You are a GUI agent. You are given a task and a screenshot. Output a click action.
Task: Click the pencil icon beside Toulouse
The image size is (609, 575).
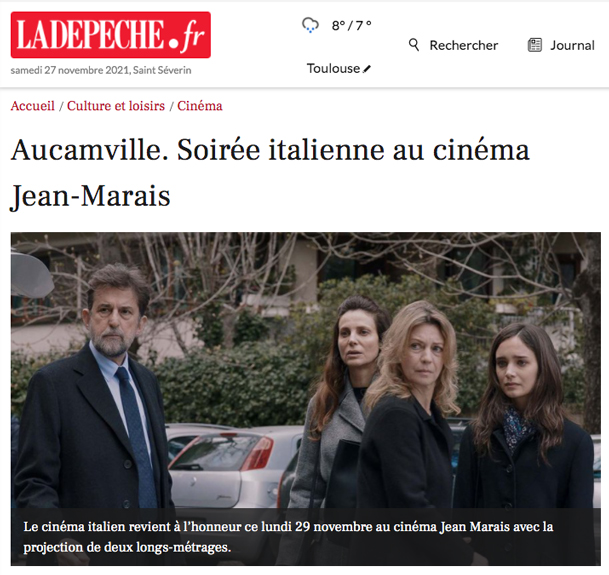coord(367,69)
